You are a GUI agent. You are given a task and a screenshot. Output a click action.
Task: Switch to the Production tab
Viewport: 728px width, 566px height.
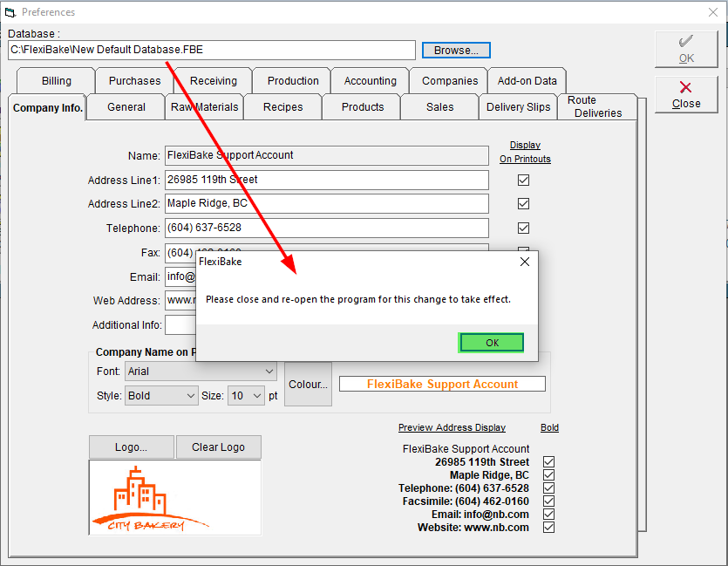293,81
